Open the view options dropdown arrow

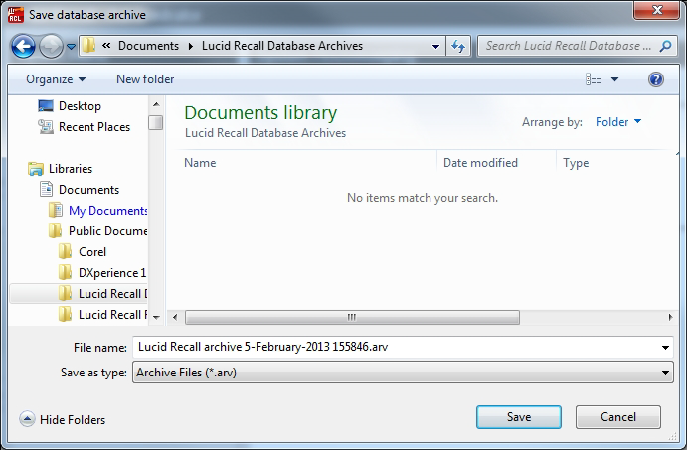614,79
